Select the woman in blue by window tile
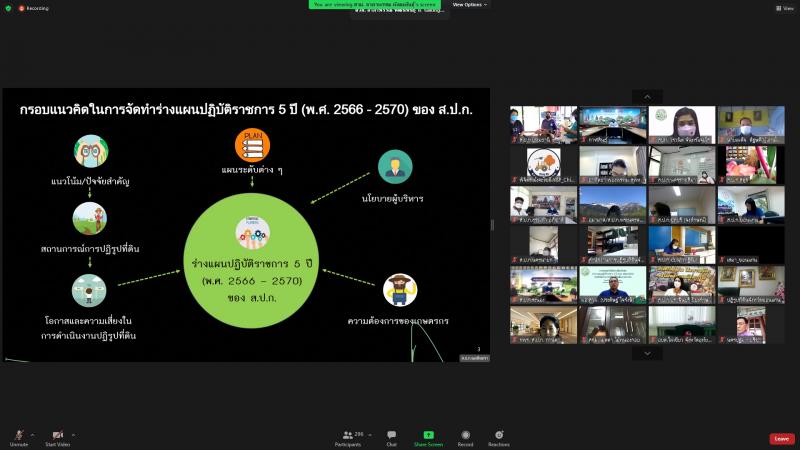Screen dimensions: 800x450 point(751,205)
